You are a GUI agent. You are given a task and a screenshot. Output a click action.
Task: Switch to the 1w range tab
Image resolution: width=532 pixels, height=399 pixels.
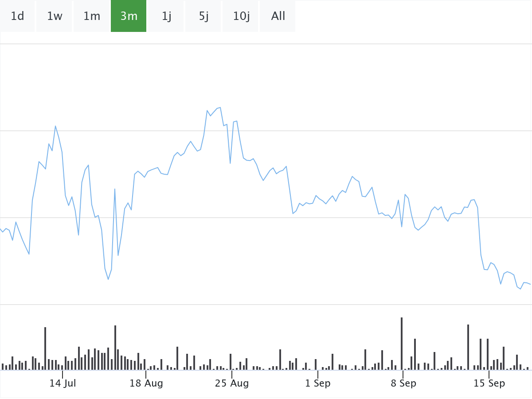coord(55,16)
